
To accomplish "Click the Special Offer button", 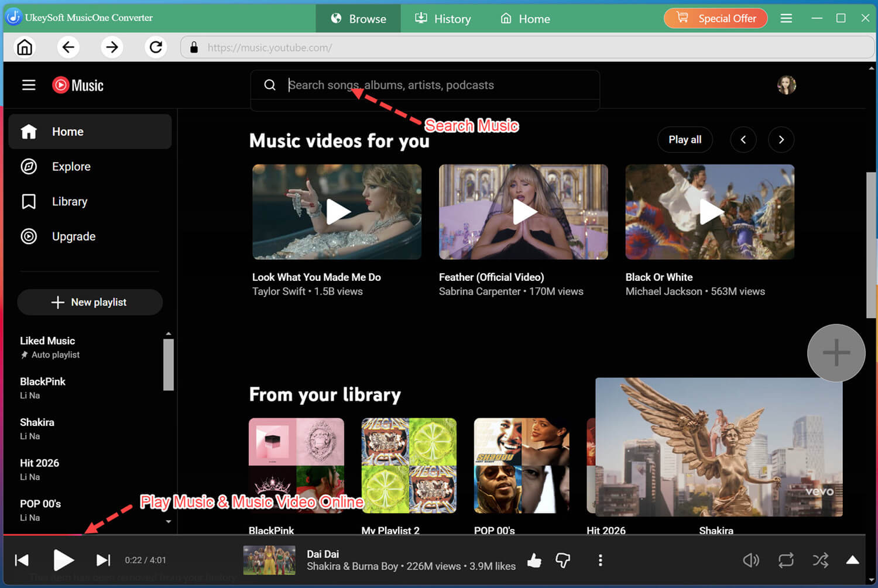I will click(716, 18).
